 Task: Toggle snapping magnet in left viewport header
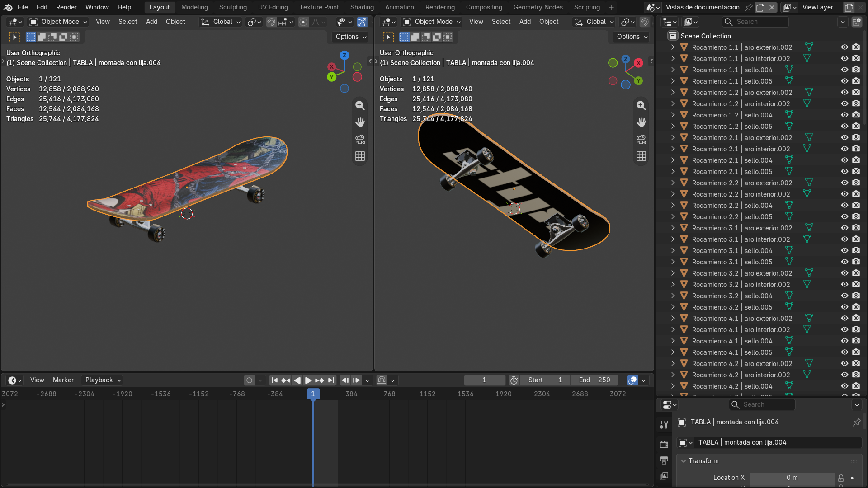coord(271,22)
